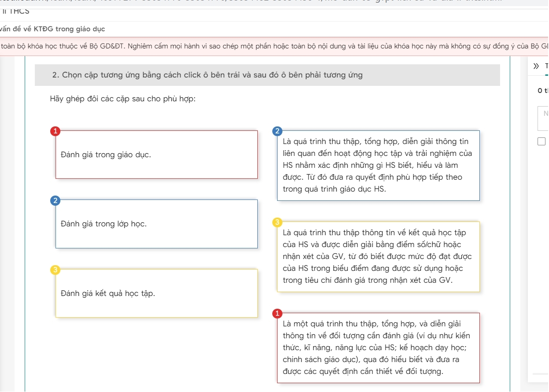Select the 'Đánh giá trong giáo dục.' box
This screenshot has width=549, height=392.
click(x=156, y=155)
